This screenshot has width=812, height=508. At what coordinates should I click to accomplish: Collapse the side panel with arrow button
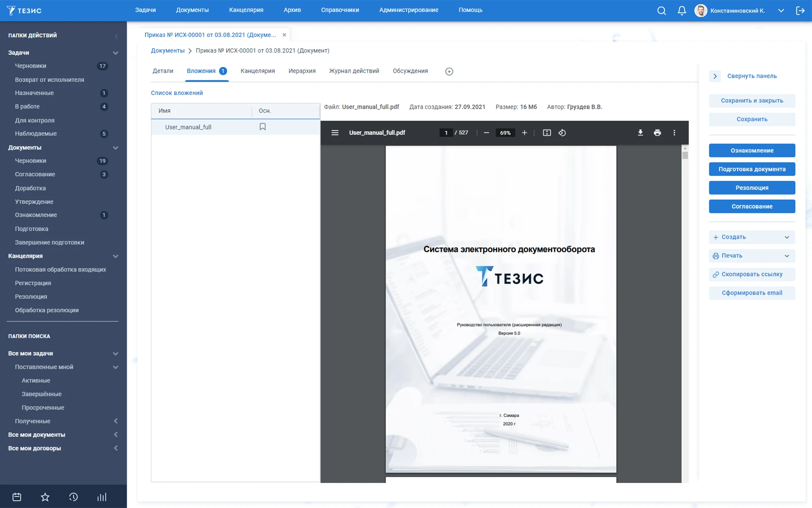click(x=715, y=76)
